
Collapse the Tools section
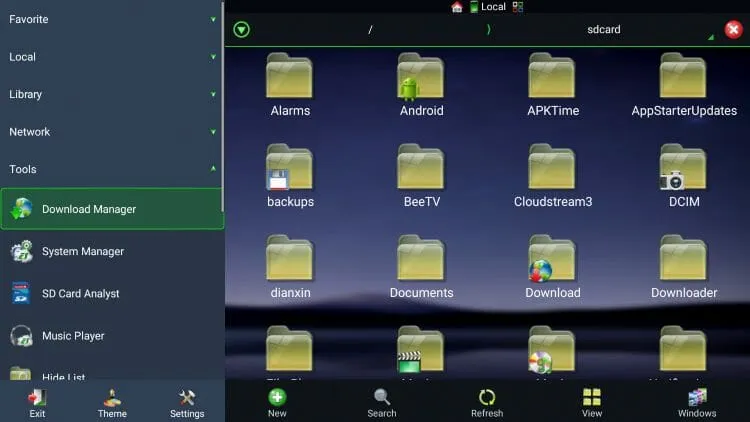(112, 169)
